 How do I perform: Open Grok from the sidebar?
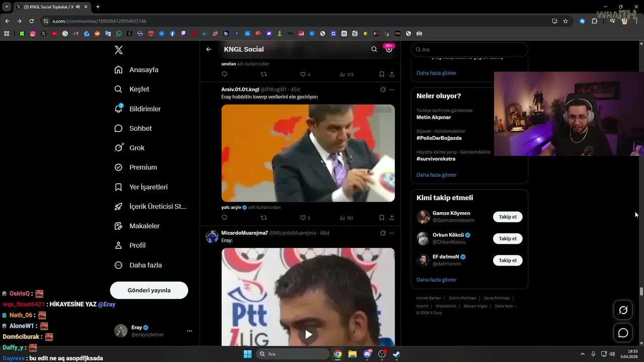point(129,148)
